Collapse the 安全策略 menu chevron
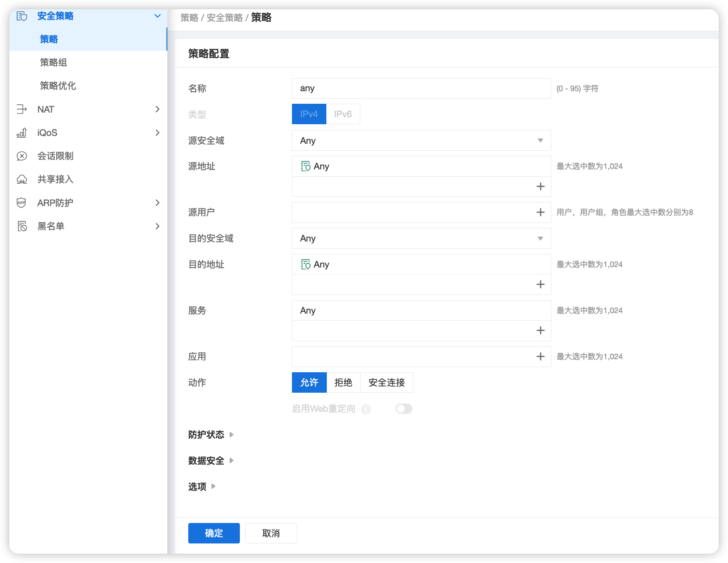The height and width of the screenshot is (563, 728). click(158, 16)
